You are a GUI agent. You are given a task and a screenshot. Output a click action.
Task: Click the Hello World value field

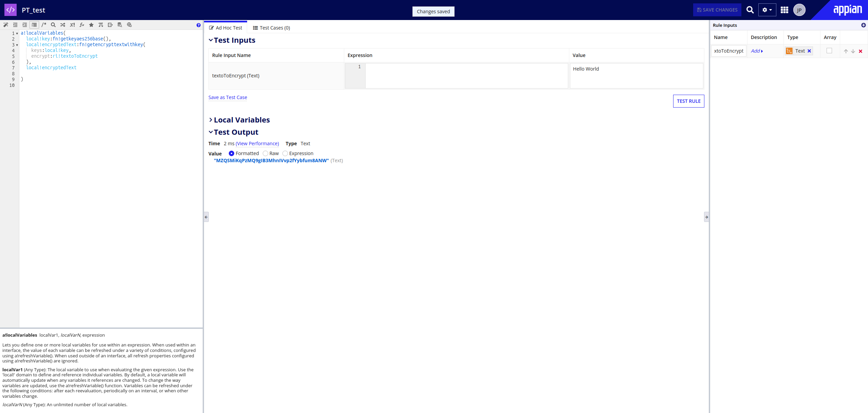tap(636, 76)
